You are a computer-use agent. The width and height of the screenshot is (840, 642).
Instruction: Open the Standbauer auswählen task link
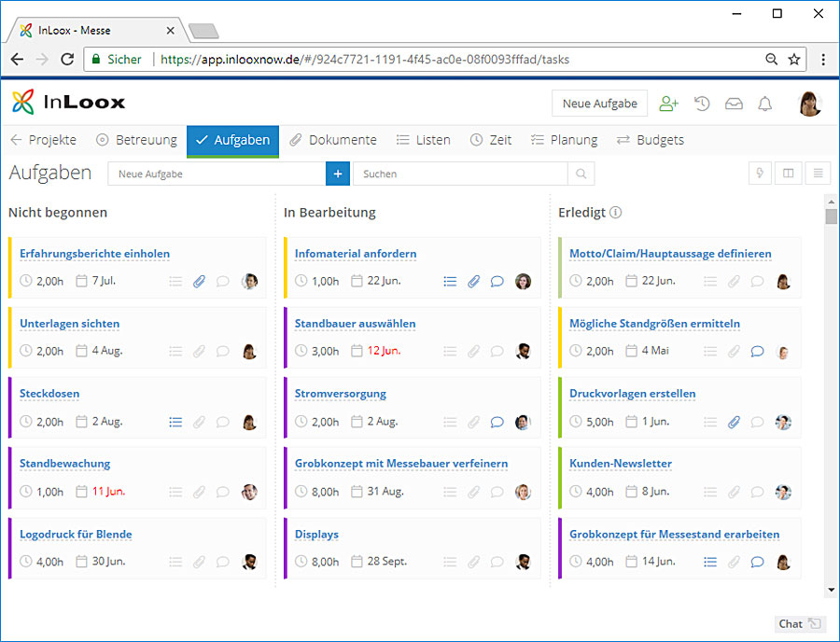(355, 324)
